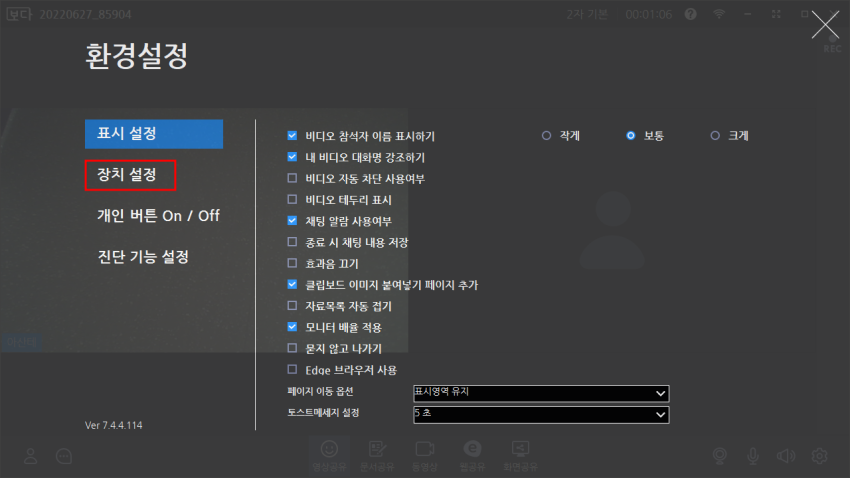Click the webcam icon in bottom bar
The height and width of the screenshot is (478, 850).
click(x=719, y=456)
